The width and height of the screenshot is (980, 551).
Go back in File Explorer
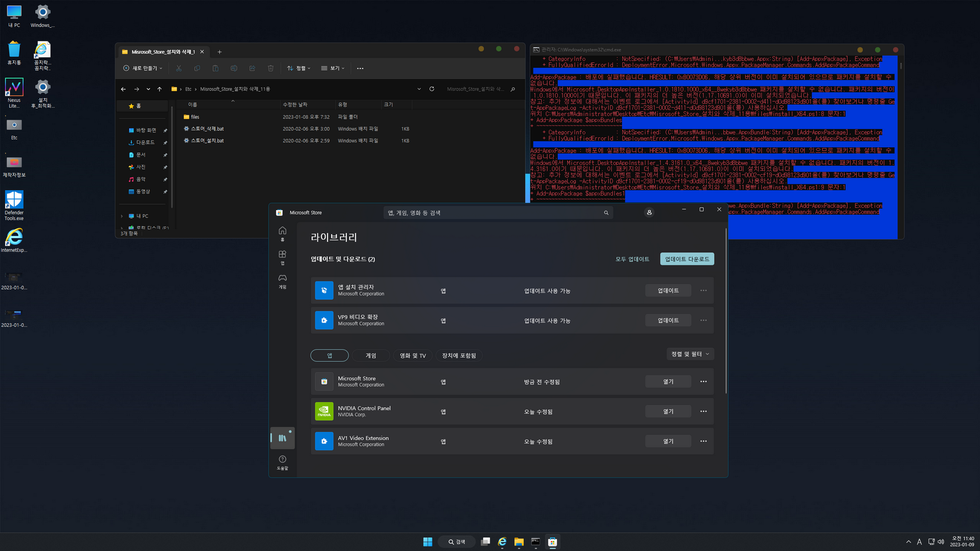pos(123,89)
